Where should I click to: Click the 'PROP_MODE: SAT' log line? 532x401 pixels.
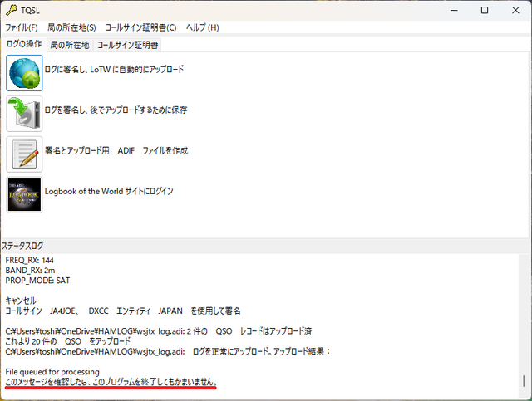[37, 281]
